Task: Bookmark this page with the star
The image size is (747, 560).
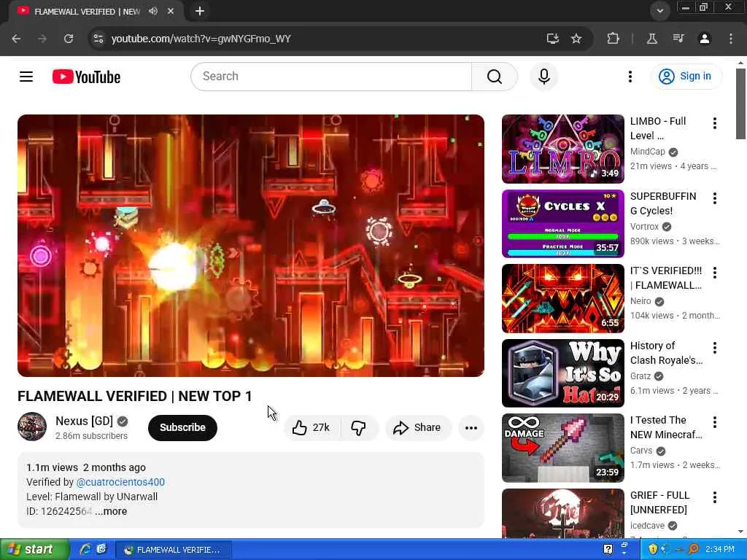Action: (x=576, y=39)
